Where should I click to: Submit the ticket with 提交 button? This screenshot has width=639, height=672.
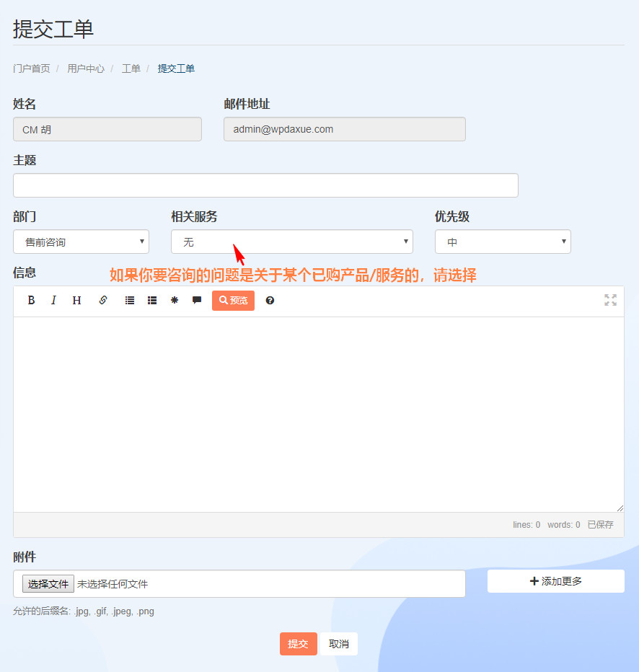coord(299,644)
